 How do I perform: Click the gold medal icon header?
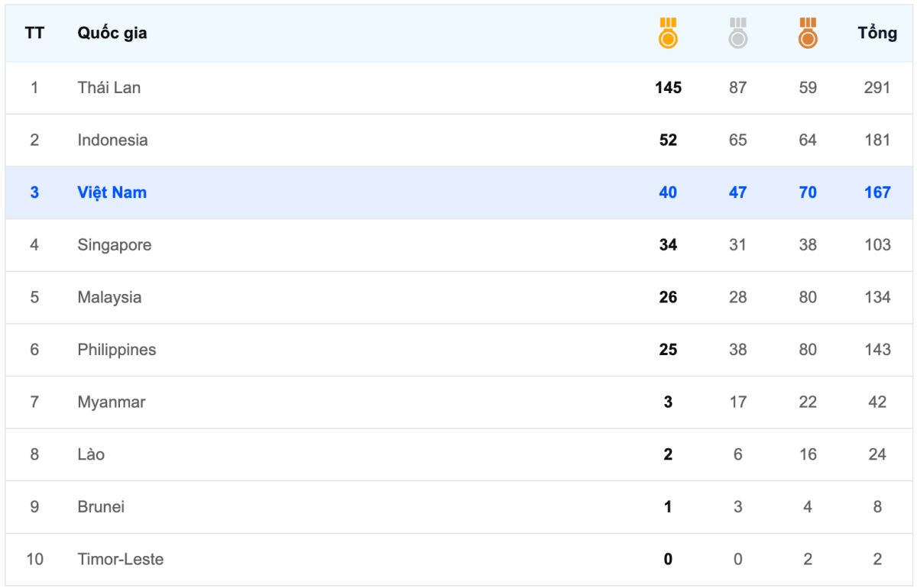[668, 34]
